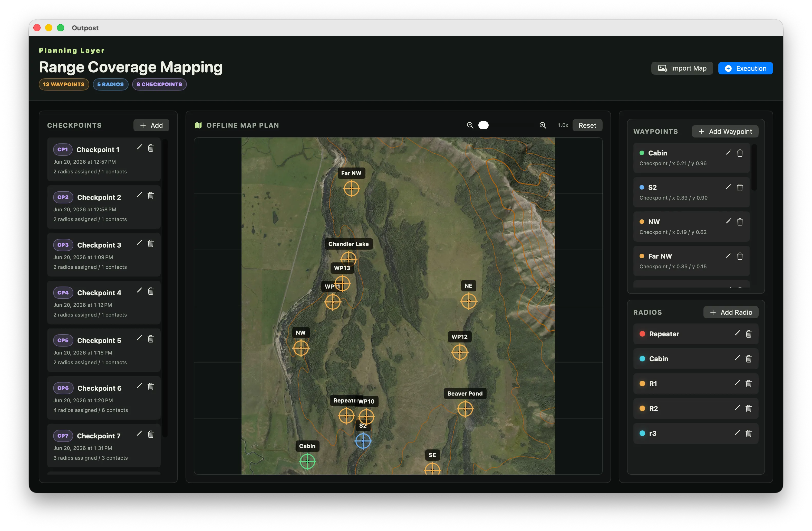This screenshot has height=531, width=812.
Task: Delete the Far NW waypoint
Action: click(x=740, y=257)
